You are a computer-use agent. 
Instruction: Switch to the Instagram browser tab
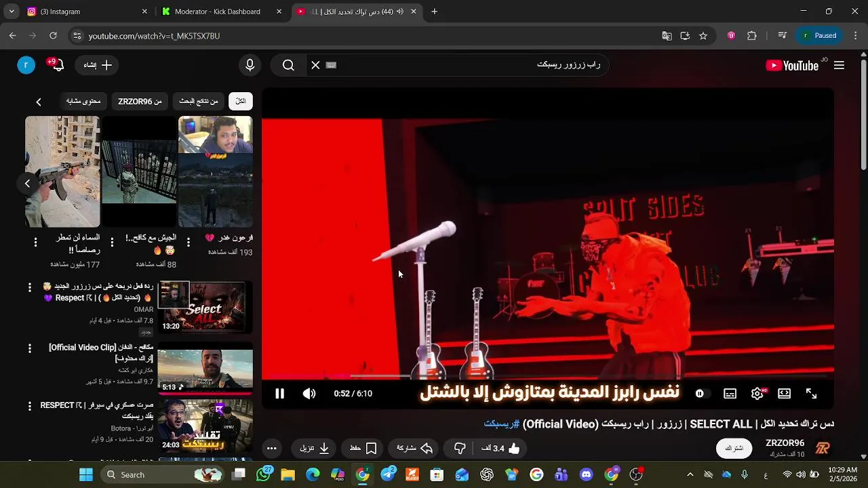click(x=86, y=12)
